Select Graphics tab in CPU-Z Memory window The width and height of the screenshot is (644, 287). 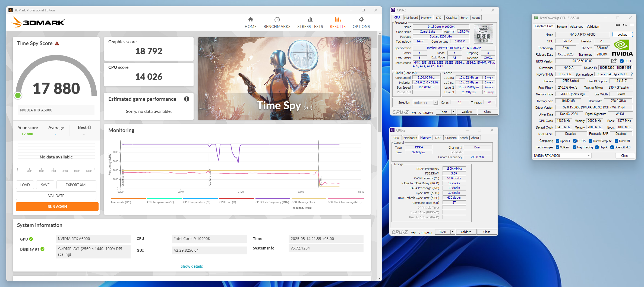tap(451, 138)
